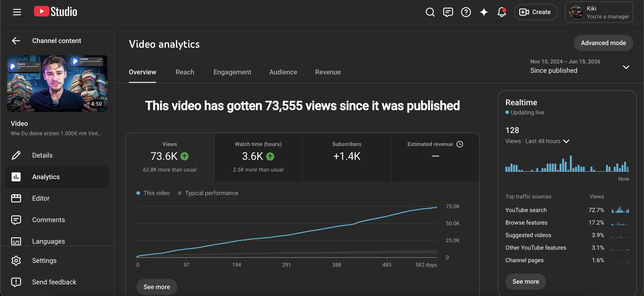Open the notifications bell

[x=502, y=12]
